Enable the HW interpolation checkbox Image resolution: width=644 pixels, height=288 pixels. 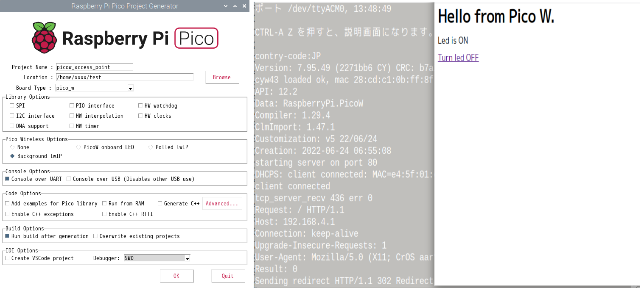click(72, 116)
